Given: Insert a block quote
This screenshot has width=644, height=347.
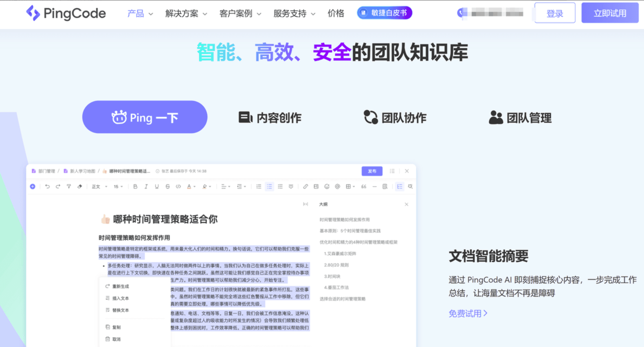Looking at the screenshot, I should pos(364,187).
